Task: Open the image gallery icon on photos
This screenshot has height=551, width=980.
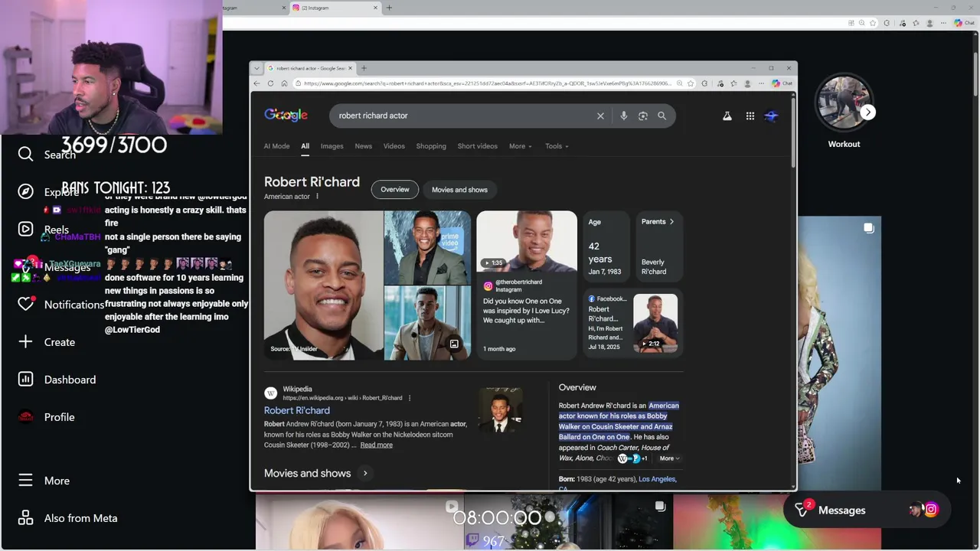Action: click(x=454, y=344)
